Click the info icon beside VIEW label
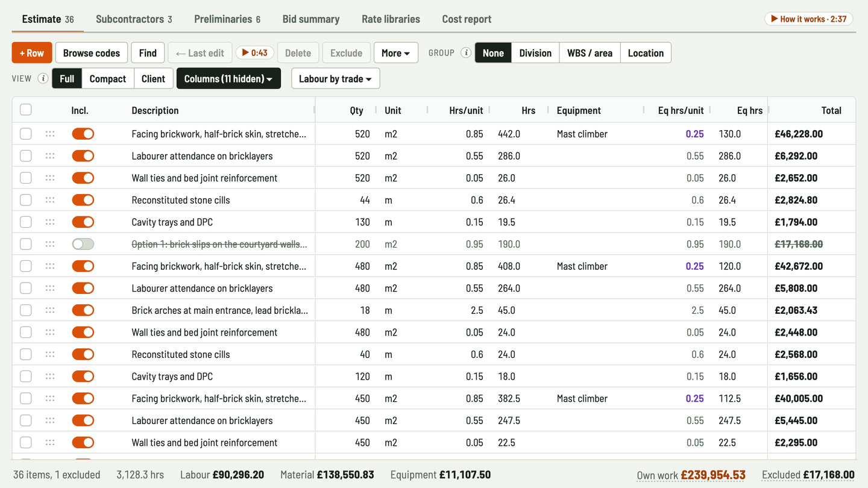The width and height of the screenshot is (868, 488). (43, 79)
